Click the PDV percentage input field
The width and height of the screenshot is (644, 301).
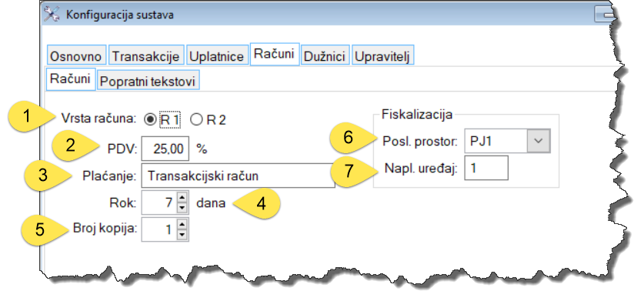[x=165, y=149]
